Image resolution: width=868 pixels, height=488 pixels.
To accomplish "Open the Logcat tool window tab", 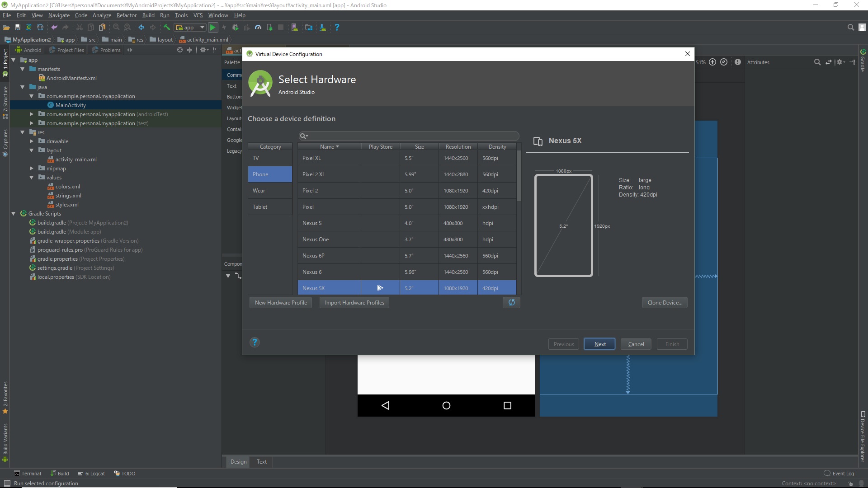I will click(92, 474).
